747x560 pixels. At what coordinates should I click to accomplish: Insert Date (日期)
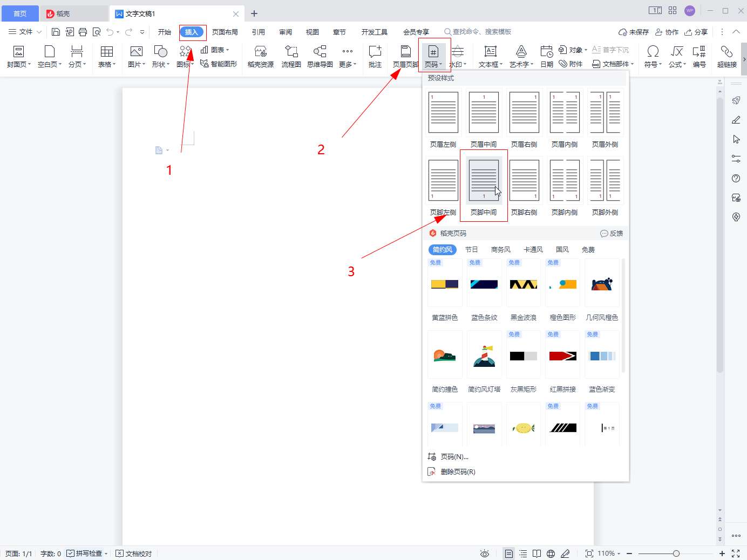[547, 57]
